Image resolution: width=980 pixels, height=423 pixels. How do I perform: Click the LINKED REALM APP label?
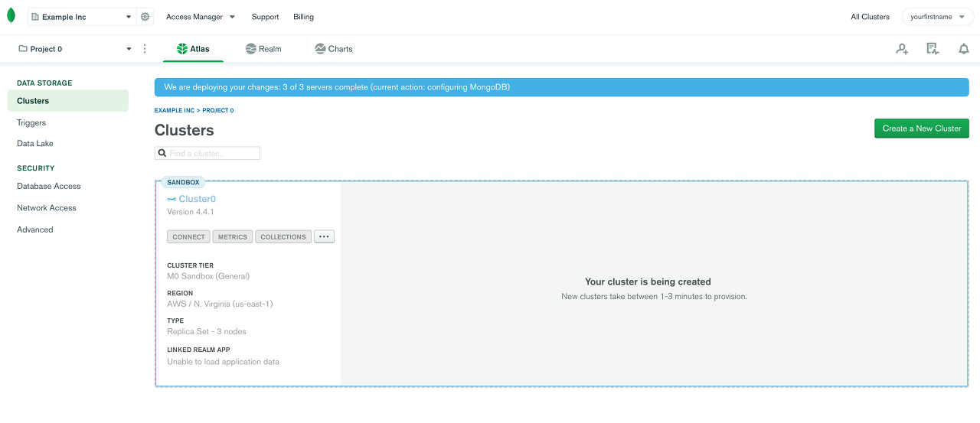(198, 350)
